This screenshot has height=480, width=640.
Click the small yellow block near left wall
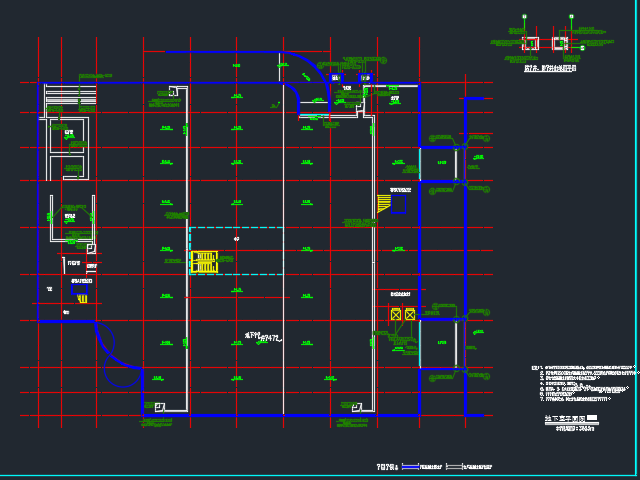coord(82,298)
